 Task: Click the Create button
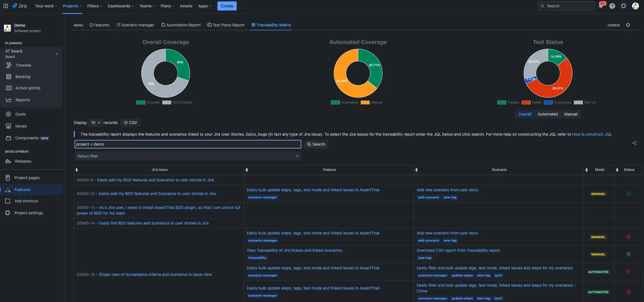[x=227, y=6]
